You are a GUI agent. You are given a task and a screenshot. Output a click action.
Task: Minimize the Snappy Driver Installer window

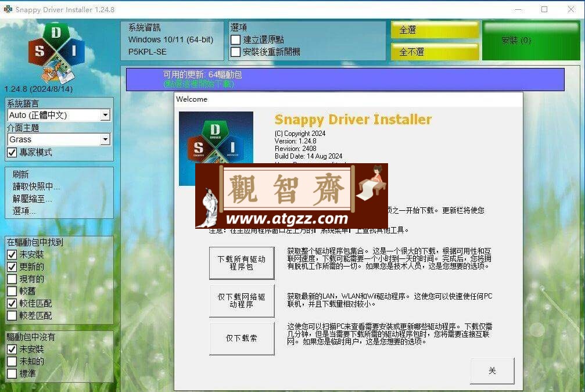(x=518, y=9)
